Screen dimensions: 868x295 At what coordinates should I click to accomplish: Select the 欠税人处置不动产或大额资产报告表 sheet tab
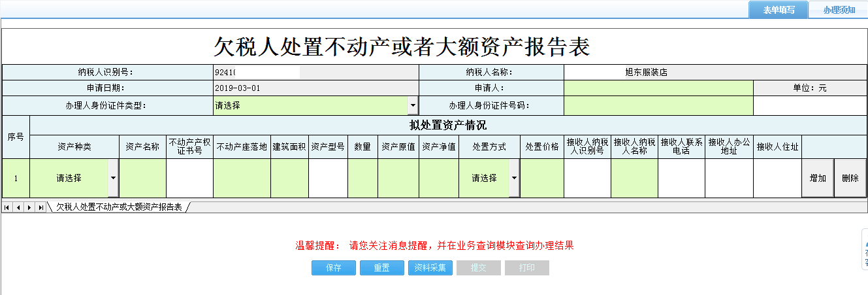(119, 207)
